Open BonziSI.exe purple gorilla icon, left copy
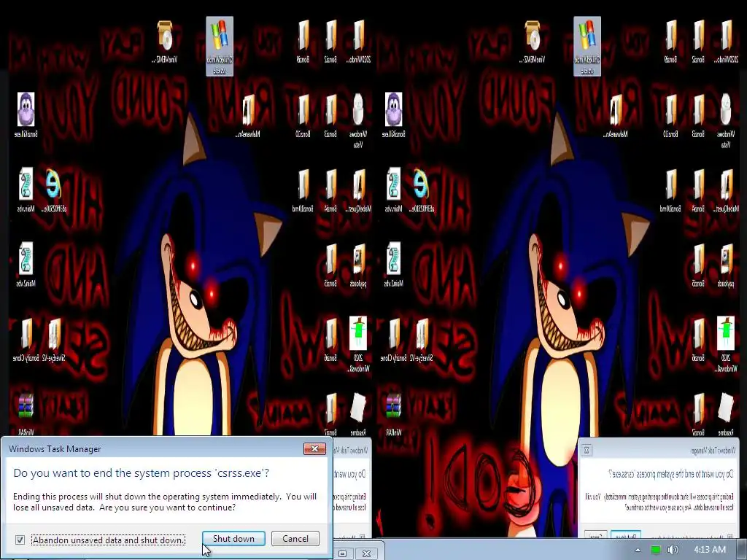The image size is (747, 560). (x=26, y=116)
